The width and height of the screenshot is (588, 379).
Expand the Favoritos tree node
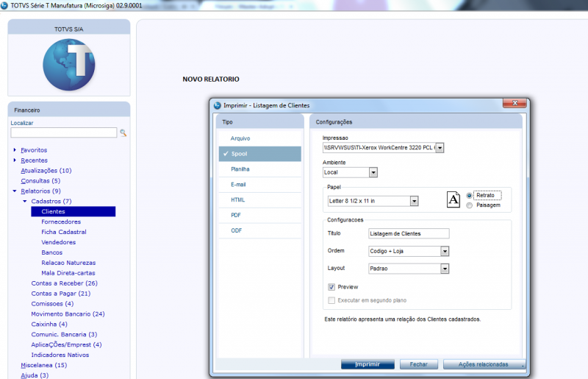pos(15,150)
